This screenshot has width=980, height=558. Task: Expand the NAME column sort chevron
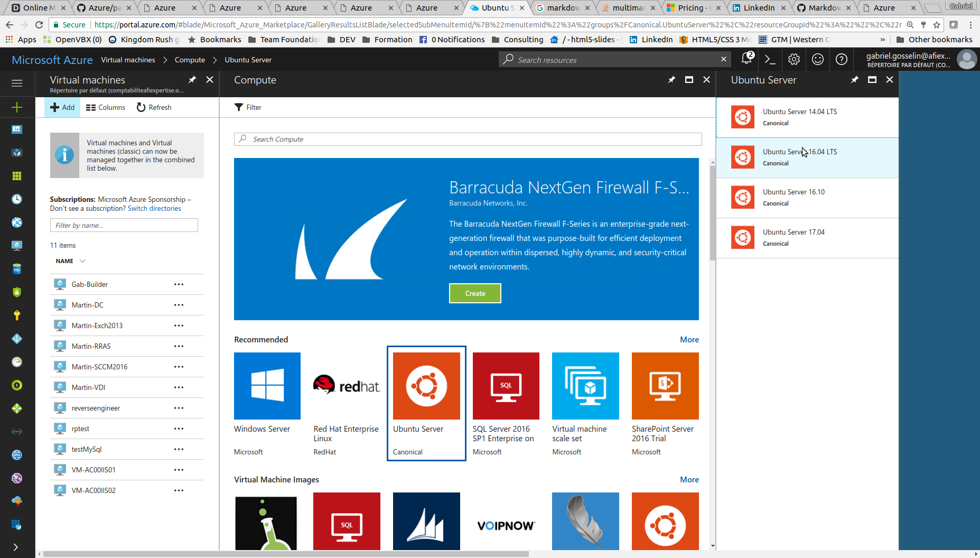[82, 261]
